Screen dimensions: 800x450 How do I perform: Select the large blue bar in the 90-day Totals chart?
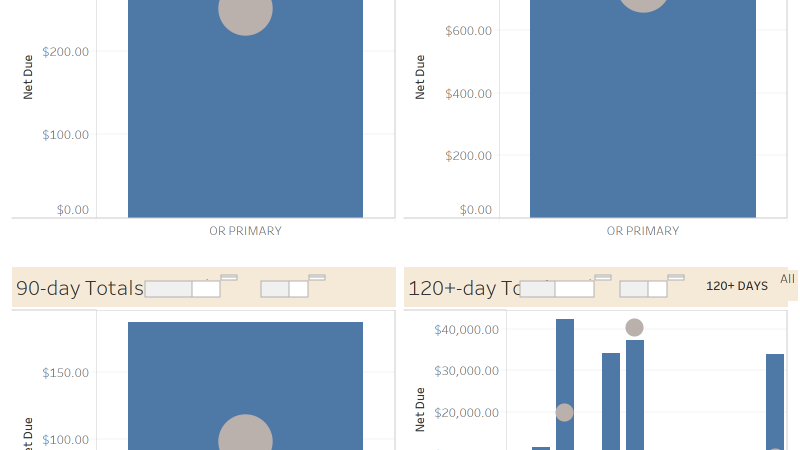tap(245, 386)
